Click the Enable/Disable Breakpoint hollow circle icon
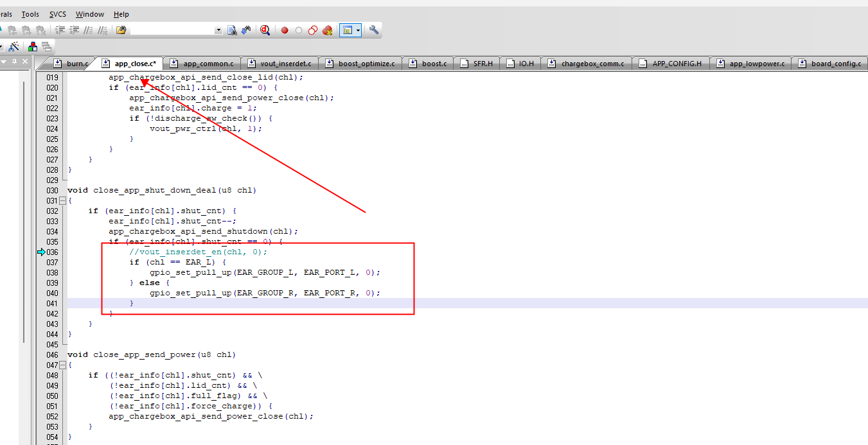The height and width of the screenshot is (445, 868). [x=299, y=30]
